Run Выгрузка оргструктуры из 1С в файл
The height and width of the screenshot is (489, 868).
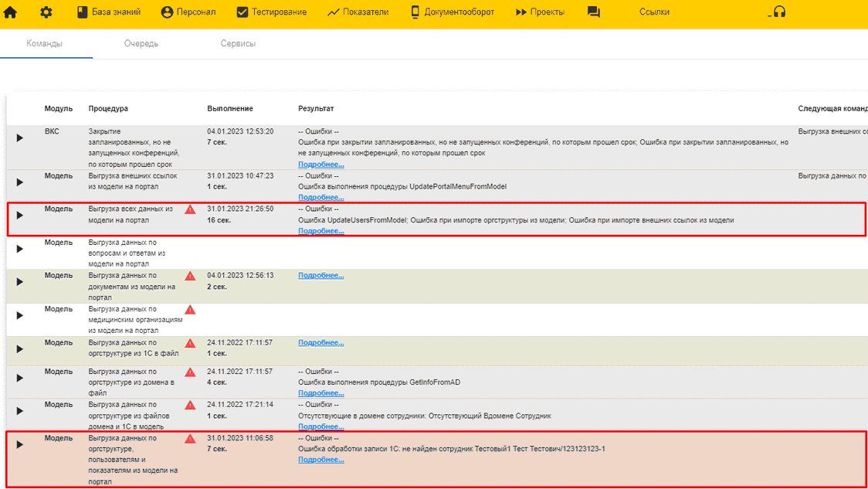pos(20,349)
